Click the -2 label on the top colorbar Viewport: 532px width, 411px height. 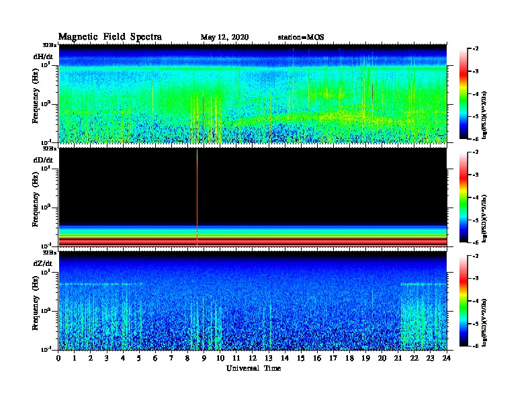(x=476, y=49)
